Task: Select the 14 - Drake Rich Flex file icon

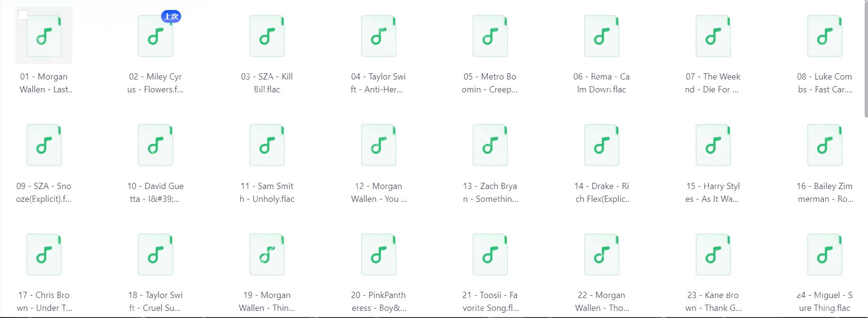Action: coord(602,145)
